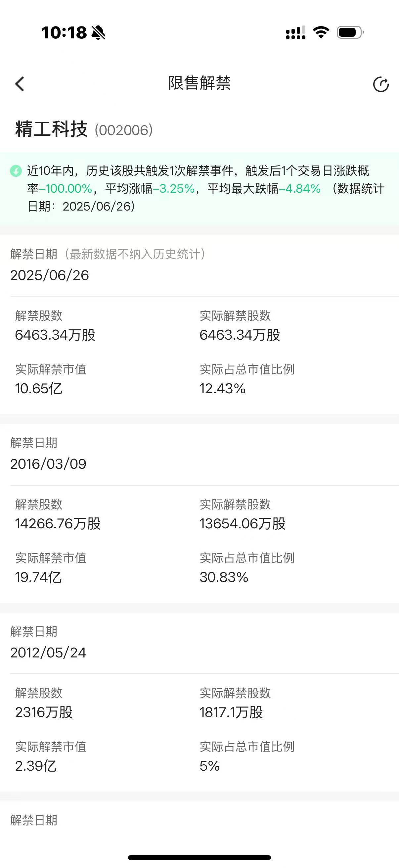The image size is (399, 868).
Task: Tap the battery icon in status bar
Action: (350, 32)
